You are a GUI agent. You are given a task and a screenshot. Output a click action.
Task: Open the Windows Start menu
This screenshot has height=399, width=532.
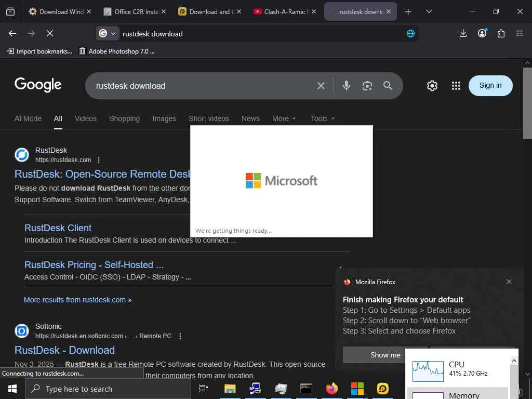coord(12,389)
